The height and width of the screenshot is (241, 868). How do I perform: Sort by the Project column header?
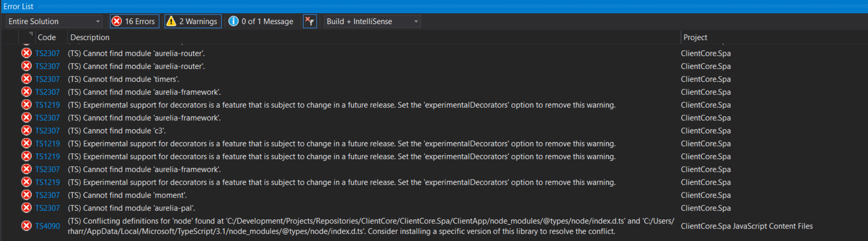(x=695, y=37)
